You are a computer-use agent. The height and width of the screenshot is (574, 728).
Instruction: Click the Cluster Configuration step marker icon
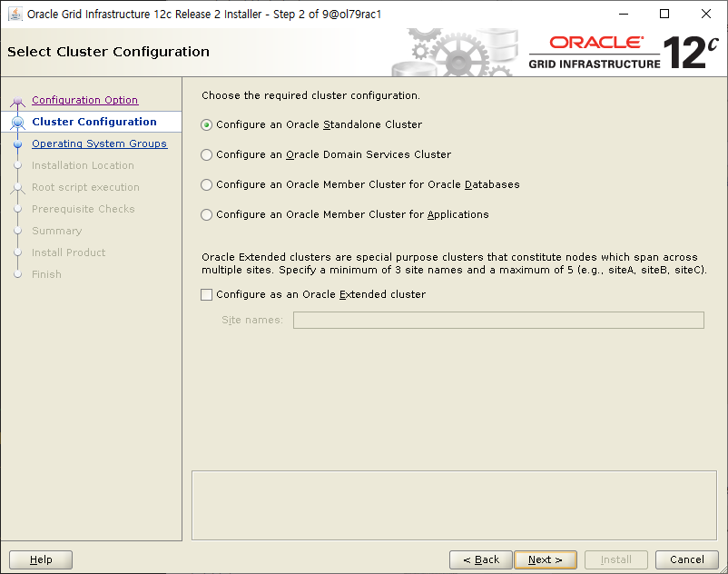coord(17,122)
